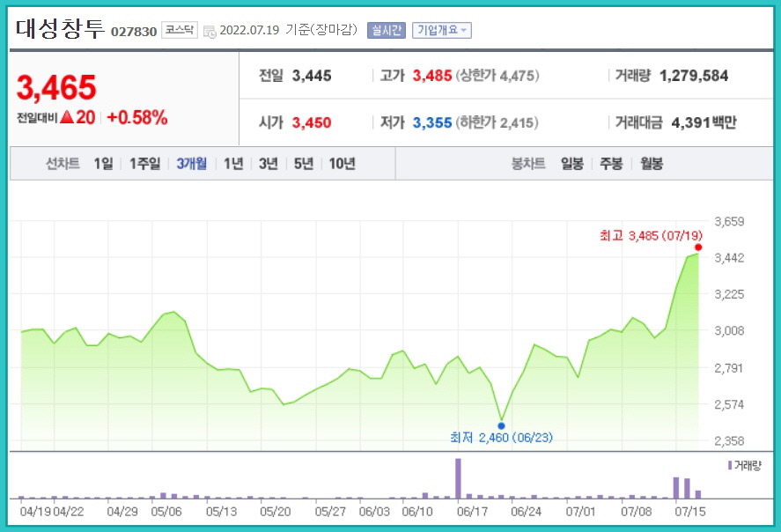Click the 고가 value 3,485
The image size is (781, 532).
(432, 76)
